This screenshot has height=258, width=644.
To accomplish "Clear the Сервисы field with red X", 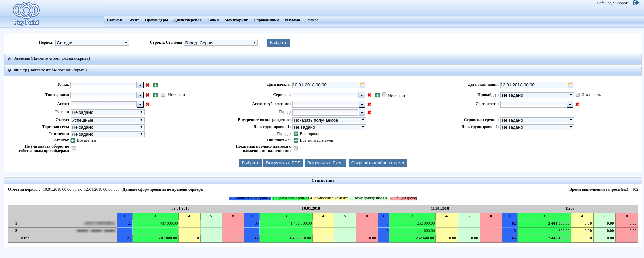I will [369, 95].
